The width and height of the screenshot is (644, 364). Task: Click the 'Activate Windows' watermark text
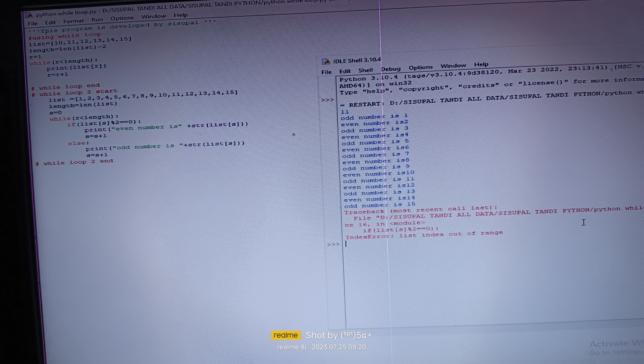[x=616, y=343]
